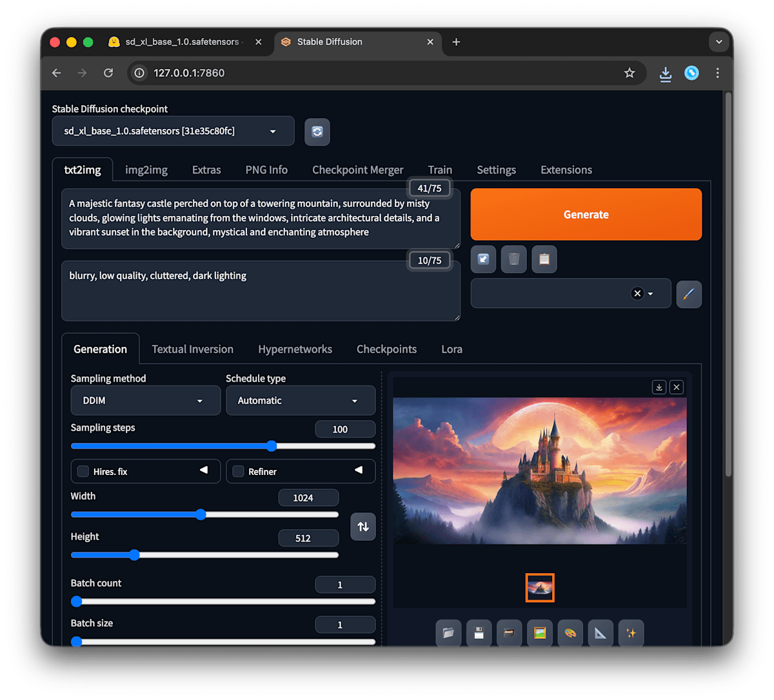Click the Height slider
Viewport: 774px width, 700px height.
pos(204,555)
